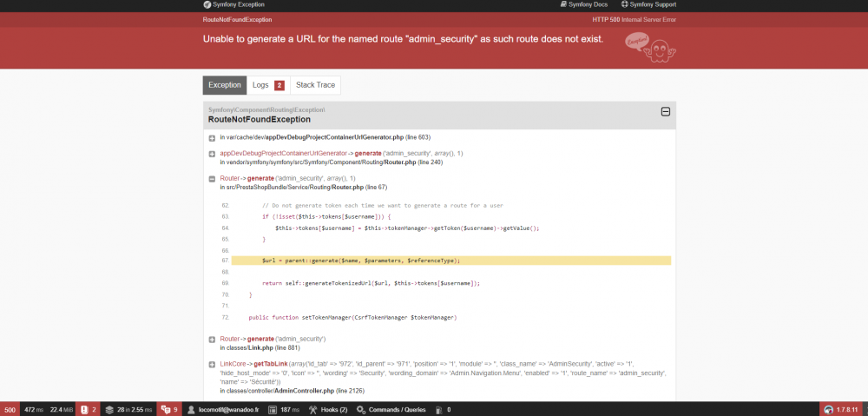The image size is (868, 416).
Task: Expand the appDevDebugProjectContainerUrlGenerator.php line 603 trace
Action: tap(212, 138)
